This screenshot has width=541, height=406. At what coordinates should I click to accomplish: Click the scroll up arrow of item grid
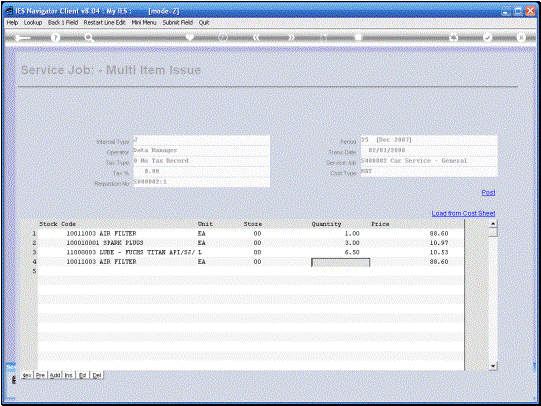tap(493, 224)
